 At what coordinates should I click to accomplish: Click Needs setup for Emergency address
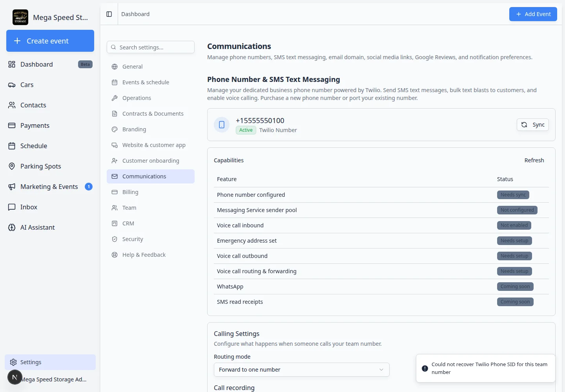(x=514, y=241)
